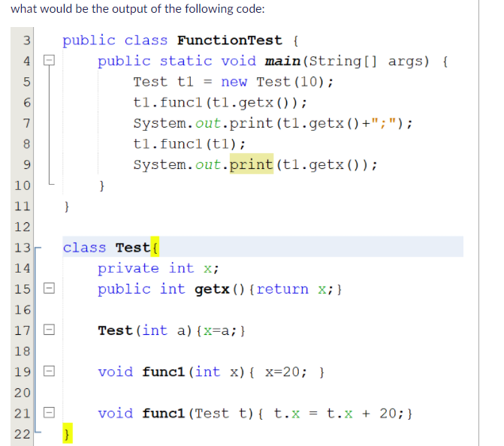Collapse the func1(Test t) fold on line 21
The width and height of the screenshot is (504, 446).
tap(49, 412)
